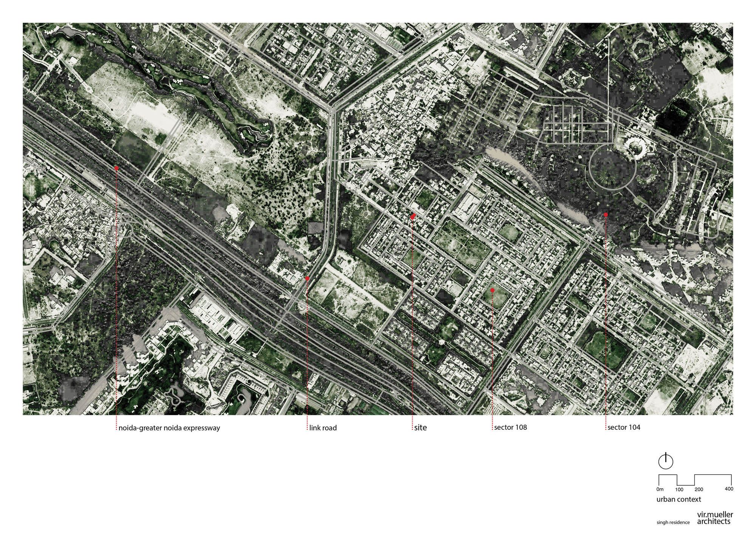The width and height of the screenshot is (756, 534).
Task: Click the 'noida-greater noida expressway' label
Action: click(169, 428)
